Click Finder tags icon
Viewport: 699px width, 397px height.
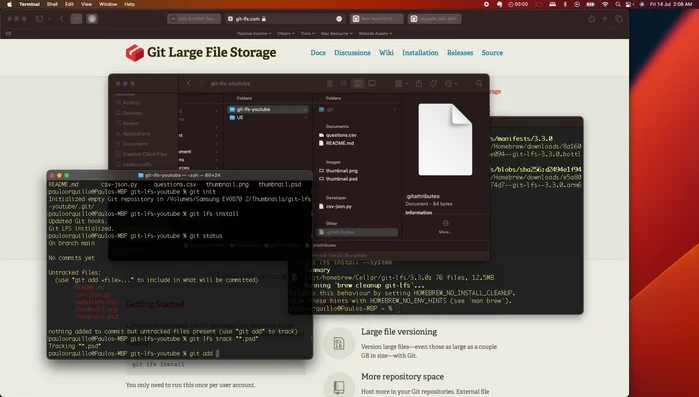pyautogui.click(x=433, y=83)
